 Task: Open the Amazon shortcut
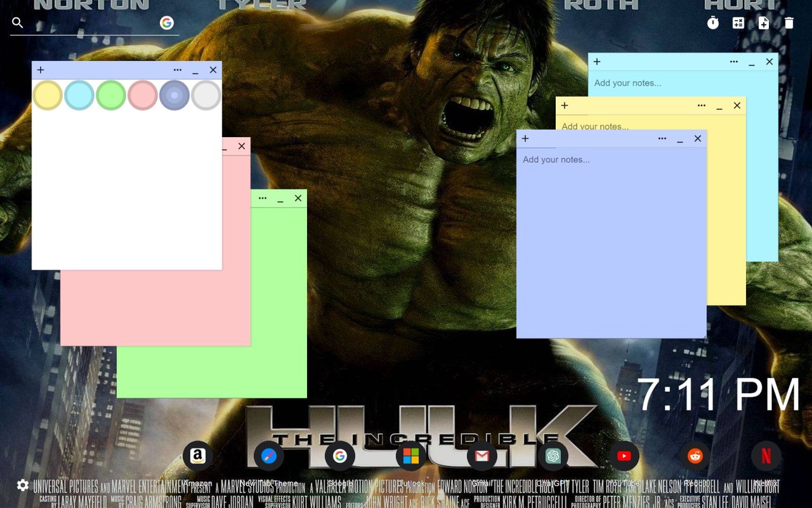coord(198,456)
